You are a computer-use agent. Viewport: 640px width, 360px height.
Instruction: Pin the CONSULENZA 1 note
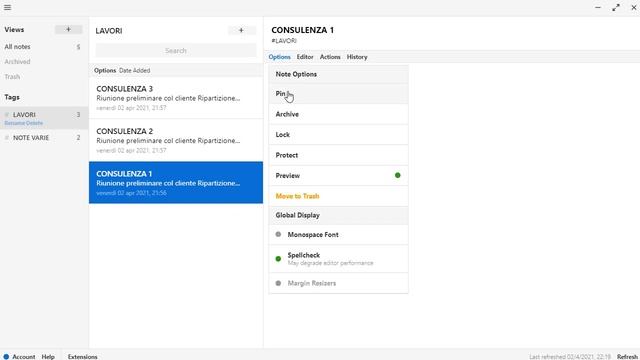click(x=339, y=94)
